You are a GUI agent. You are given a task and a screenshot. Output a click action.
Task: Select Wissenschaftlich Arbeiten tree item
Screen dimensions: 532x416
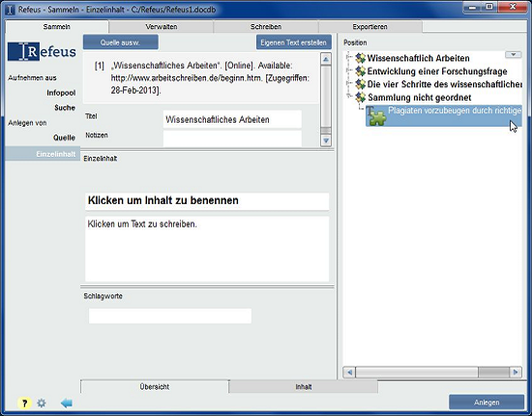(x=418, y=58)
